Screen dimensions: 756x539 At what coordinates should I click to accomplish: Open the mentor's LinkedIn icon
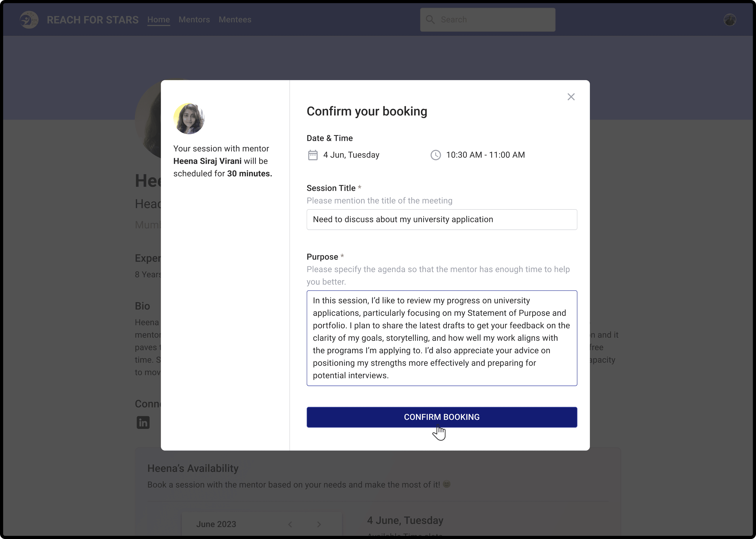point(143,422)
